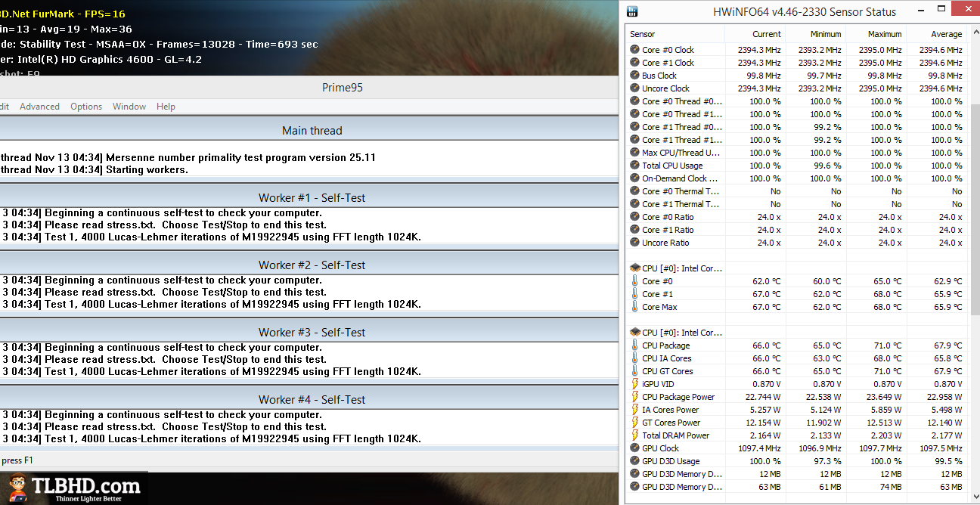The image size is (980, 505).
Task: Click the icon beside Core #0 Ratio
Action: click(634, 217)
